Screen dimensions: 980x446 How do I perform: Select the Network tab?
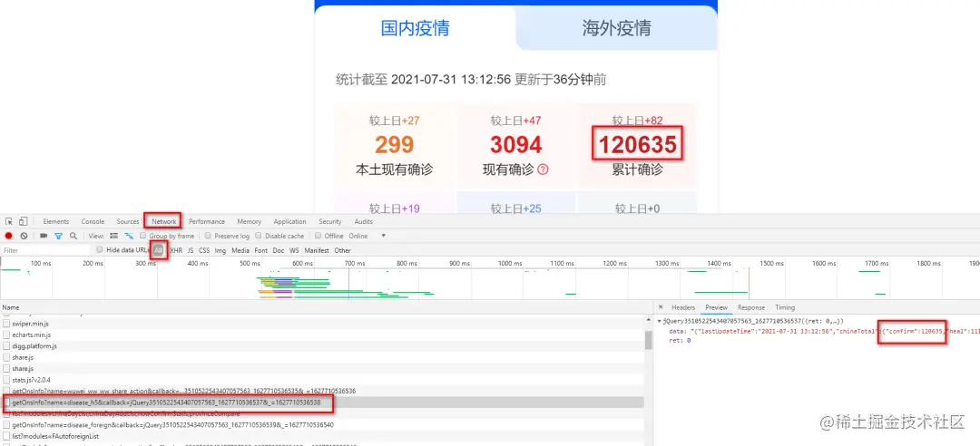pos(163,222)
